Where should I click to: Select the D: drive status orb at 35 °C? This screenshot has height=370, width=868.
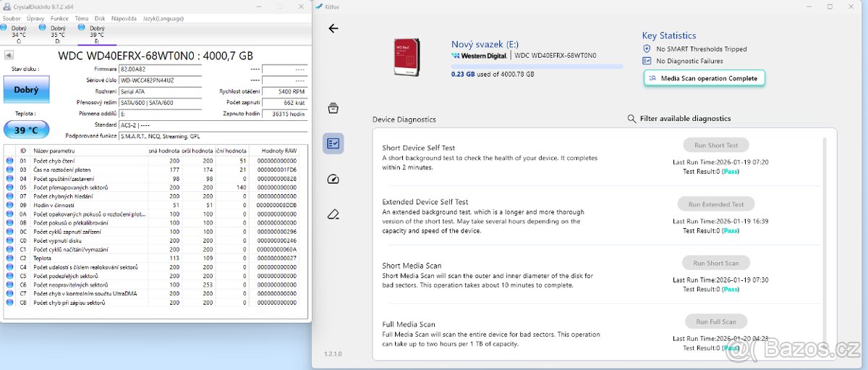click(43, 28)
